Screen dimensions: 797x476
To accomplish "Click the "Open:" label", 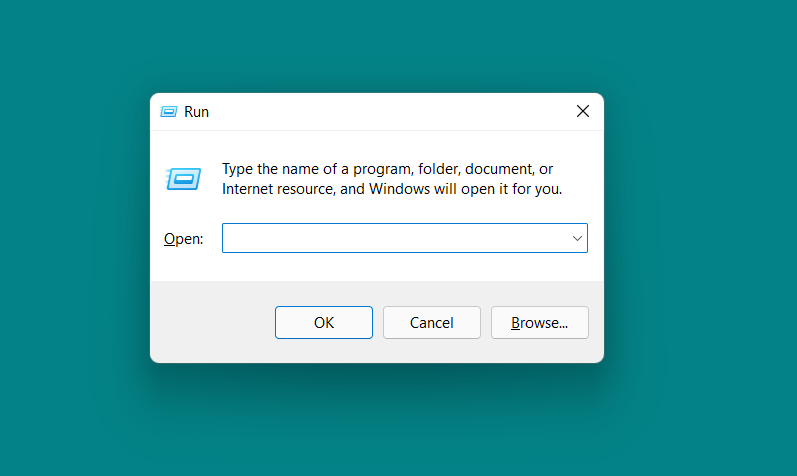I will point(183,239).
